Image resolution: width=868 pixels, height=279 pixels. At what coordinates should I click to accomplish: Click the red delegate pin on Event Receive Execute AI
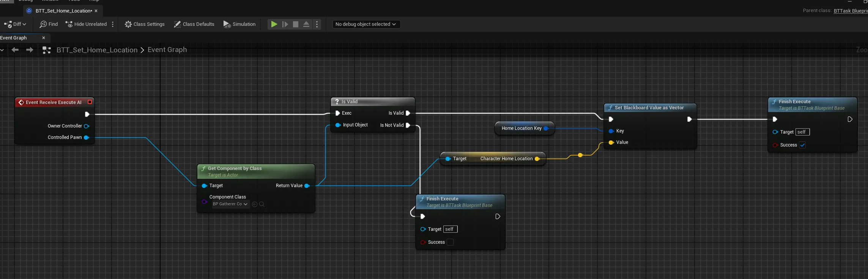pos(90,102)
